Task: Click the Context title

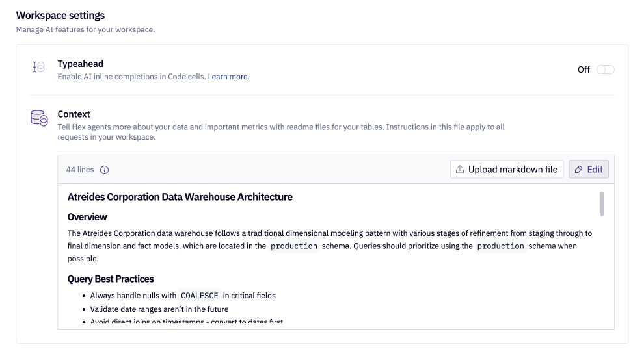Action: coord(74,114)
